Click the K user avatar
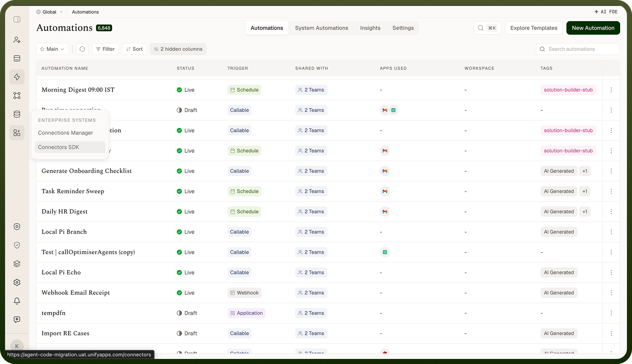632x364 pixels. click(x=17, y=346)
